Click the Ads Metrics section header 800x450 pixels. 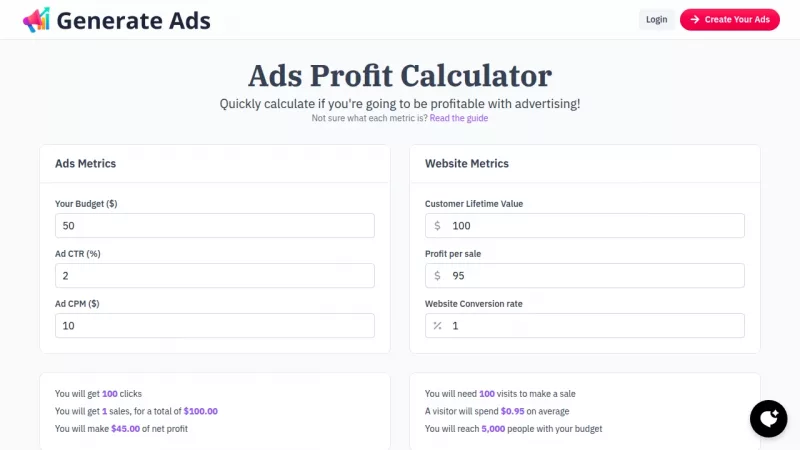point(86,163)
